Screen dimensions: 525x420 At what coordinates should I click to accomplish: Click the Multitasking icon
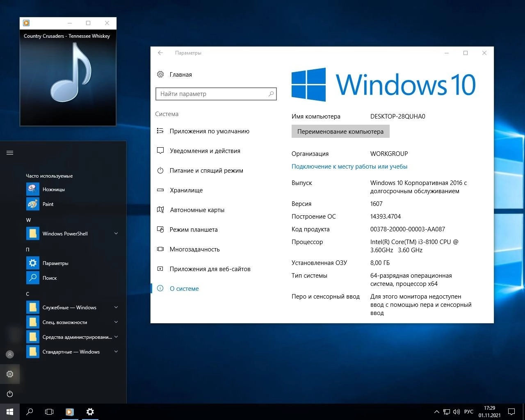[160, 249]
